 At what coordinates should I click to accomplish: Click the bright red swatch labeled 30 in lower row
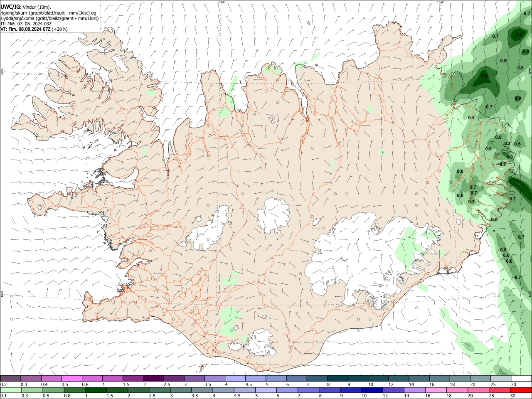(521, 390)
